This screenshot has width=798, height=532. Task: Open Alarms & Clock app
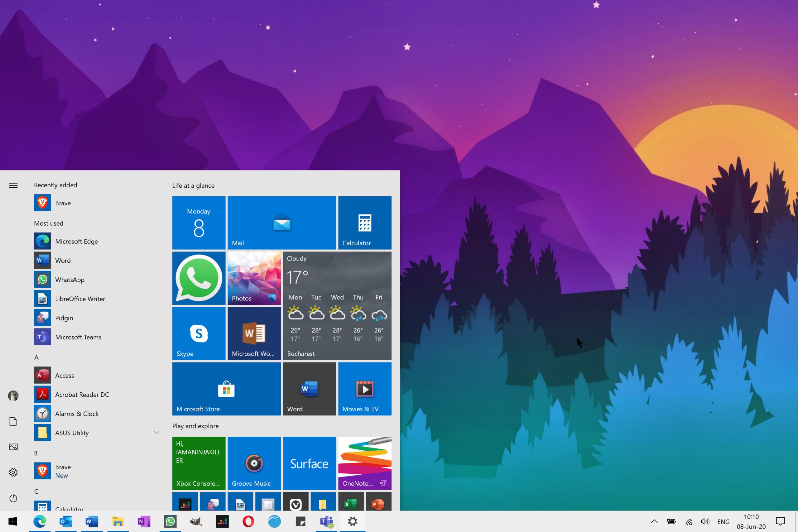click(x=97, y=414)
